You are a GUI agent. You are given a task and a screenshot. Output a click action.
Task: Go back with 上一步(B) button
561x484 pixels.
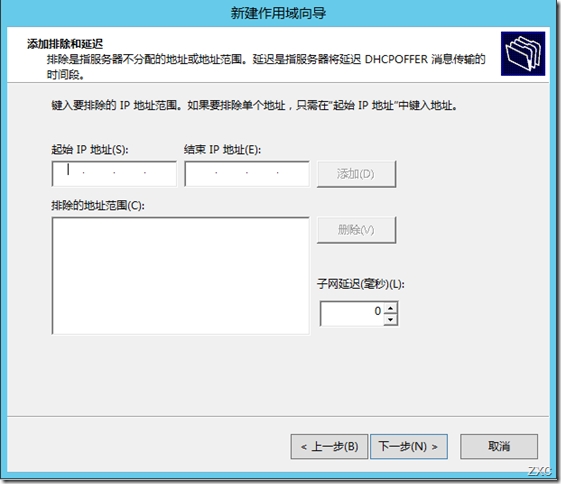click(x=329, y=446)
